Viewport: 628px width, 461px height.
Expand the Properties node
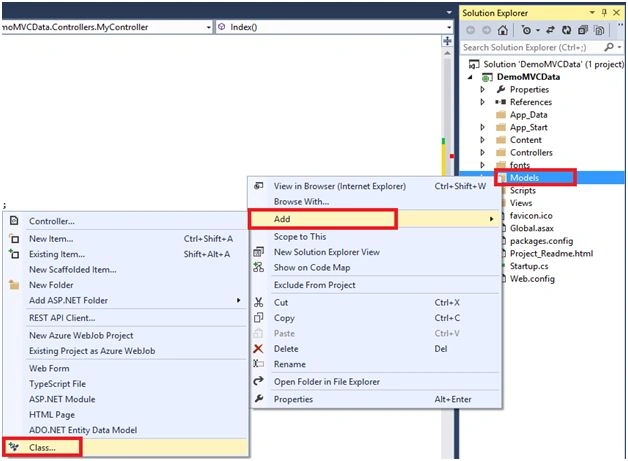point(482,89)
